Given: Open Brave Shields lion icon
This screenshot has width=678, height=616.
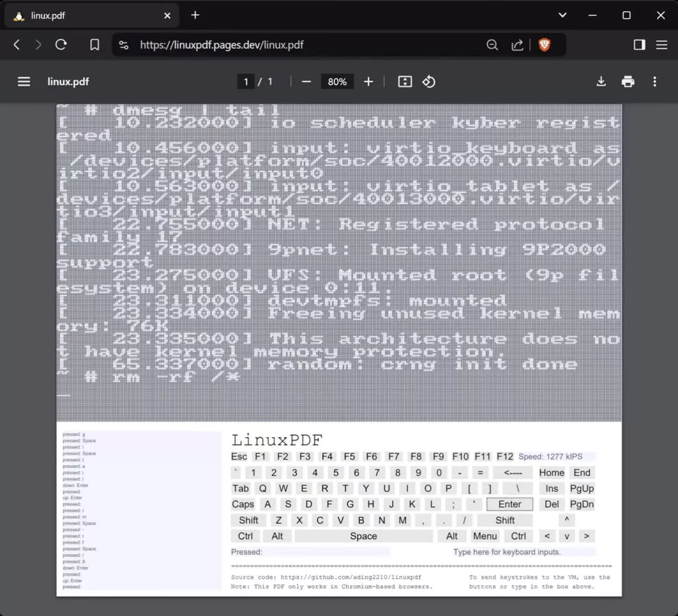Looking at the screenshot, I should (x=544, y=44).
